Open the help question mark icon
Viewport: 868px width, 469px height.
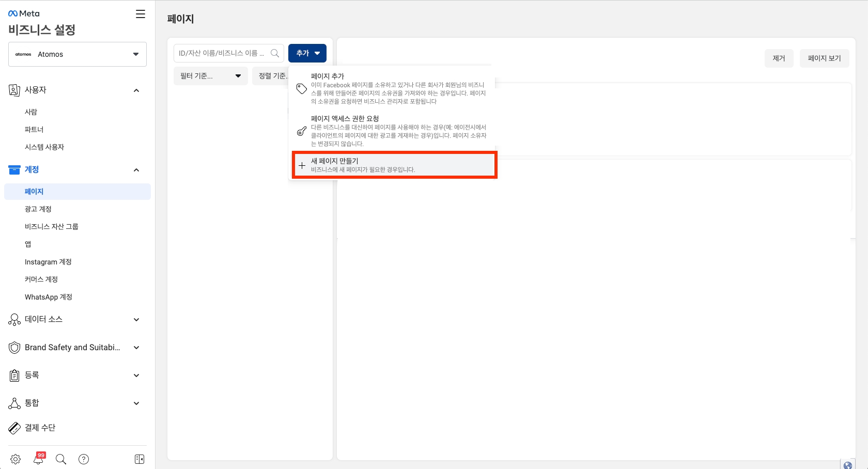(84, 459)
